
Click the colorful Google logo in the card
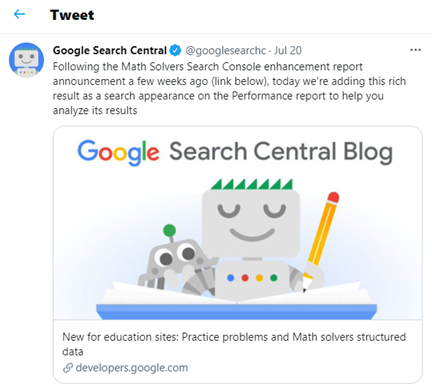pos(118,153)
